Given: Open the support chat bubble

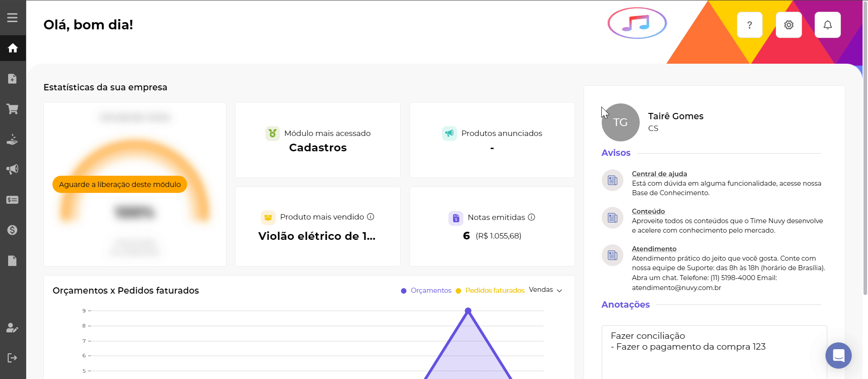Looking at the screenshot, I should coord(838,356).
